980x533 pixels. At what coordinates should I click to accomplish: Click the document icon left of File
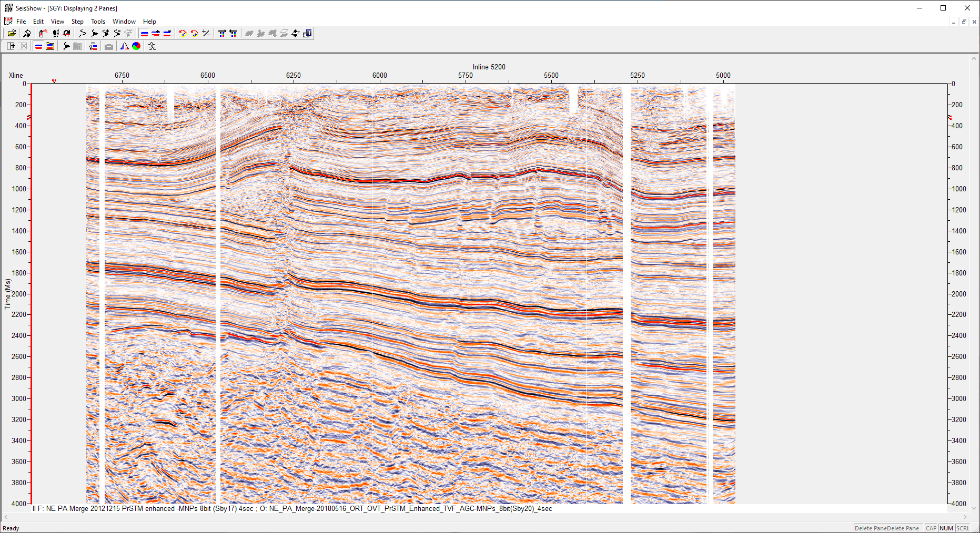click(8, 21)
